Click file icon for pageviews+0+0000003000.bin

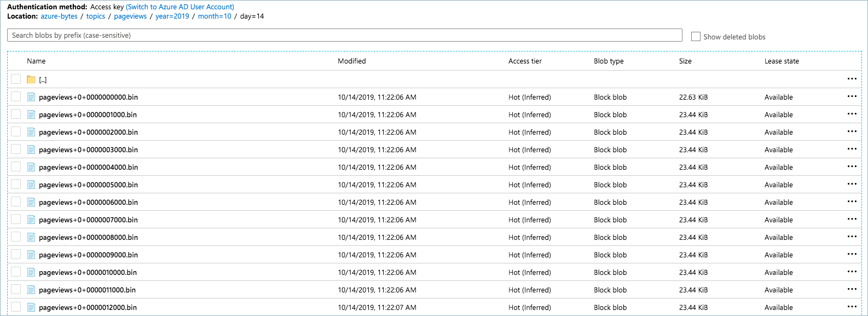point(31,150)
